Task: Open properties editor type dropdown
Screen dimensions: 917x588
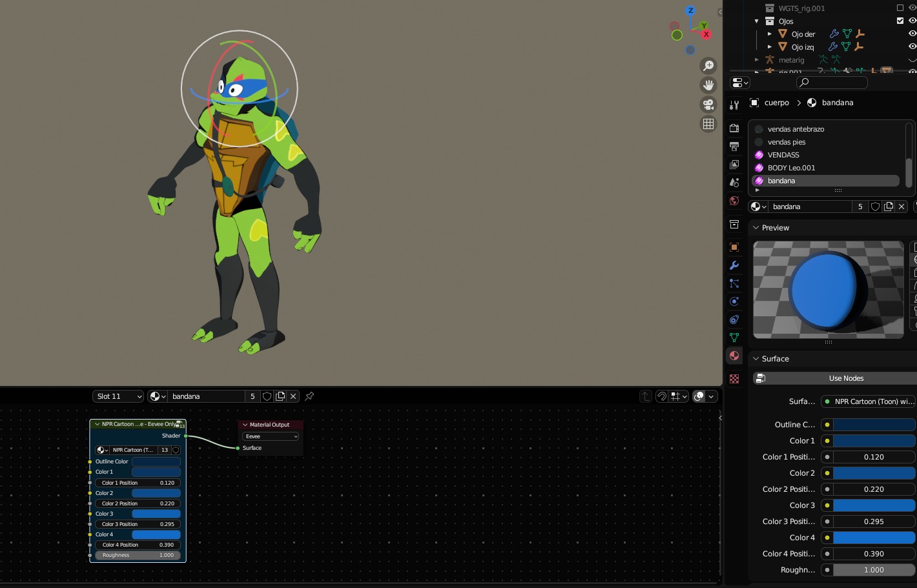Action: tap(739, 83)
